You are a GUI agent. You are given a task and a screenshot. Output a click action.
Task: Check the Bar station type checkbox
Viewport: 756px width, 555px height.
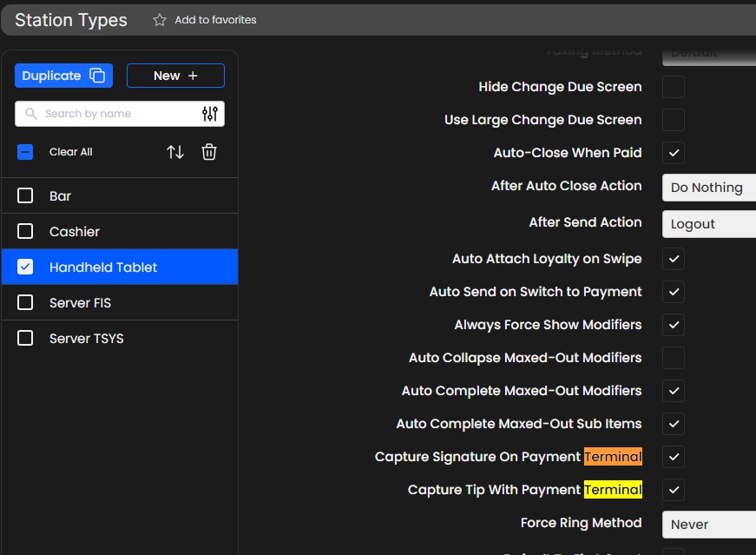tap(25, 196)
